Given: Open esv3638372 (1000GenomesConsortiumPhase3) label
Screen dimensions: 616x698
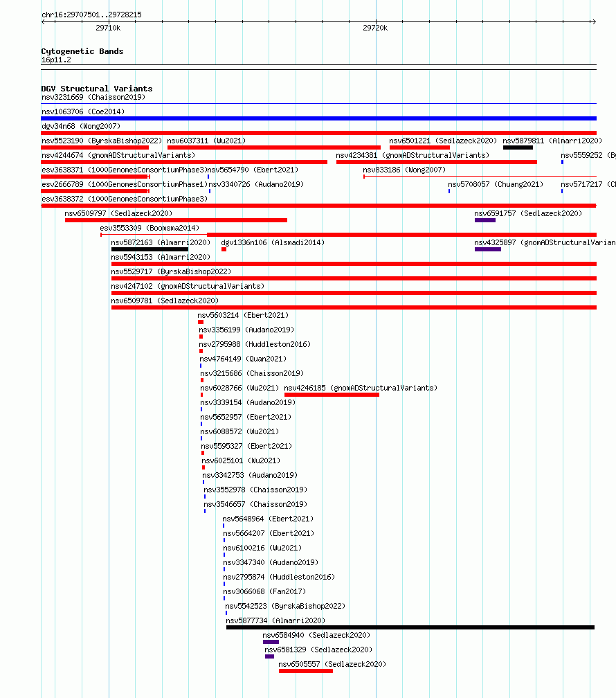Looking at the screenshot, I should 125,199.
